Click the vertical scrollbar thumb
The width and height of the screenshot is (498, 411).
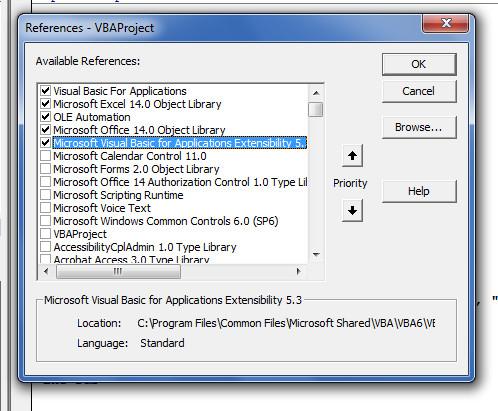pos(316,109)
